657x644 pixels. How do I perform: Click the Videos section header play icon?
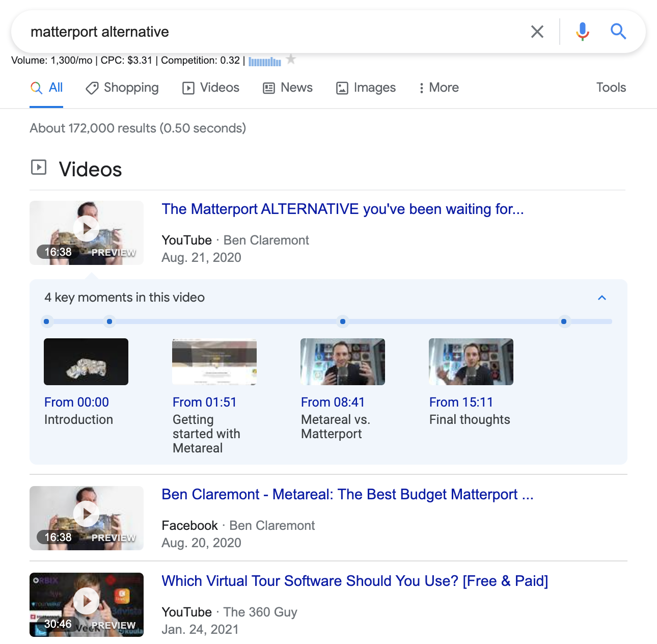38,167
